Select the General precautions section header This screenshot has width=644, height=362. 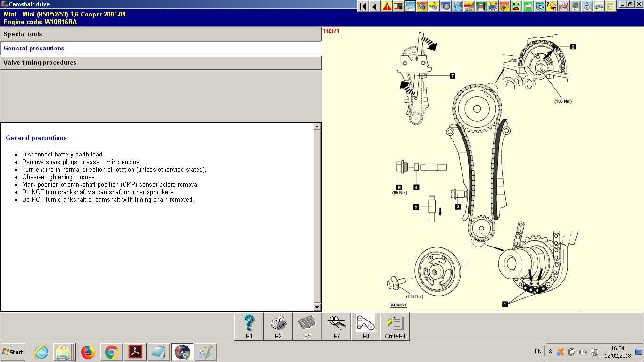click(161, 49)
